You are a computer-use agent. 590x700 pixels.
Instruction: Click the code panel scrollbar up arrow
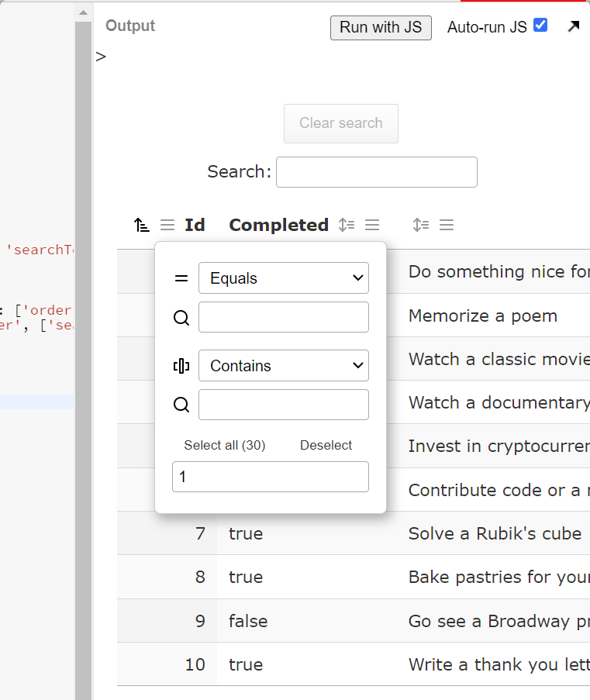83,12
